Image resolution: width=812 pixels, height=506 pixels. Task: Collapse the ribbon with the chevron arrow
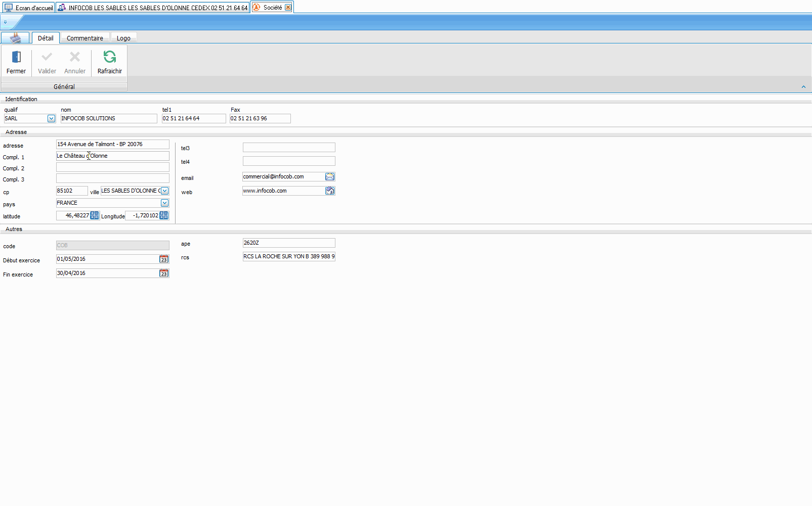click(x=803, y=87)
